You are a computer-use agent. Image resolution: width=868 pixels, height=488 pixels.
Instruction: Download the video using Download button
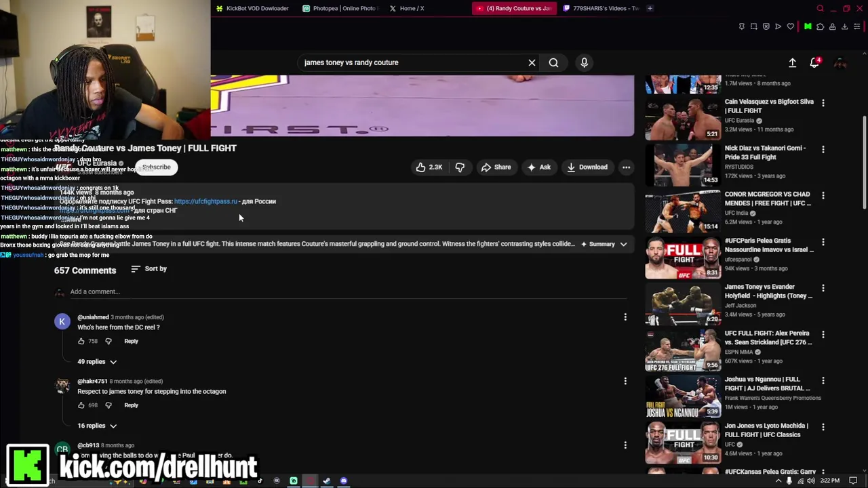point(587,167)
